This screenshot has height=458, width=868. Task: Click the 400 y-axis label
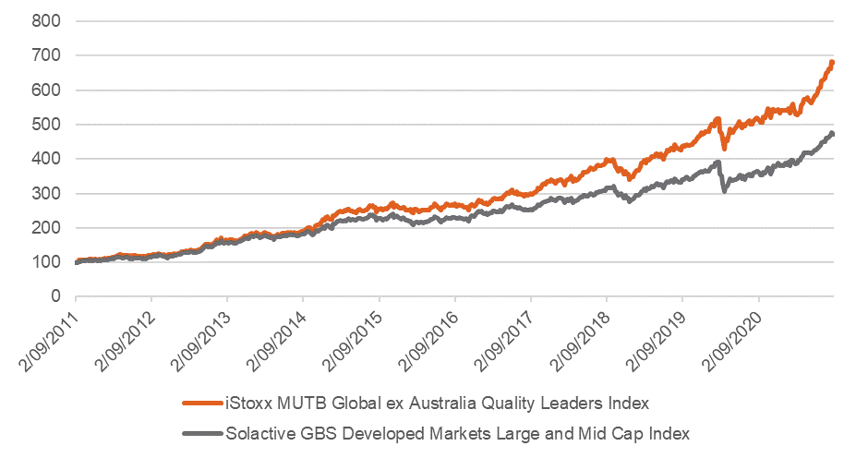coord(46,159)
